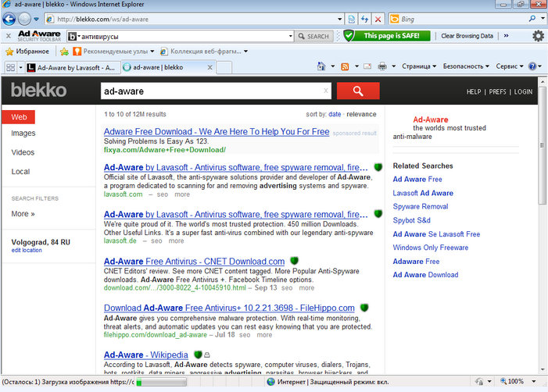Click the Bing search magnifier icon

(532, 19)
